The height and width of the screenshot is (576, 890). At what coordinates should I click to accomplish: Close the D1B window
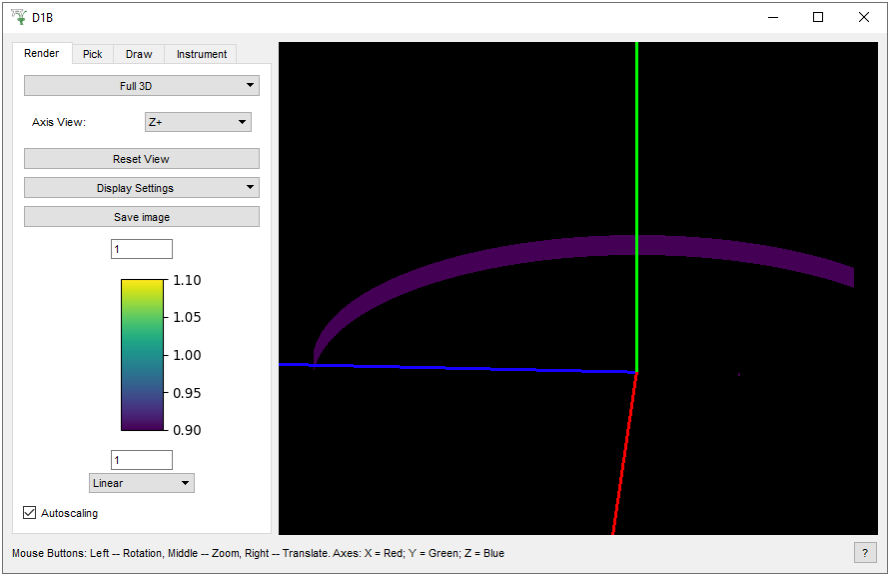(863, 17)
